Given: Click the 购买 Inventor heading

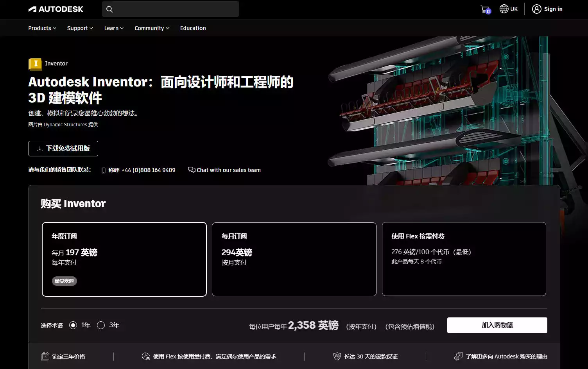Looking at the screenshot, I should coord(73,204).
